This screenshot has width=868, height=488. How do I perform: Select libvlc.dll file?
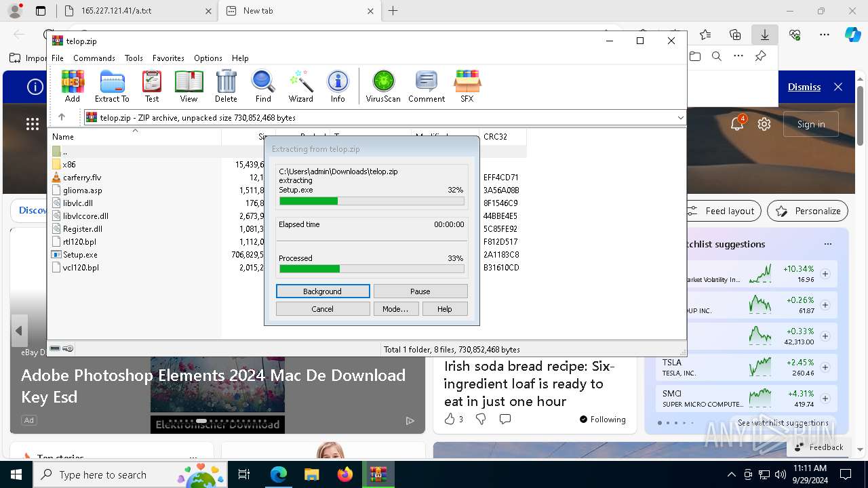tap(78, 203)
